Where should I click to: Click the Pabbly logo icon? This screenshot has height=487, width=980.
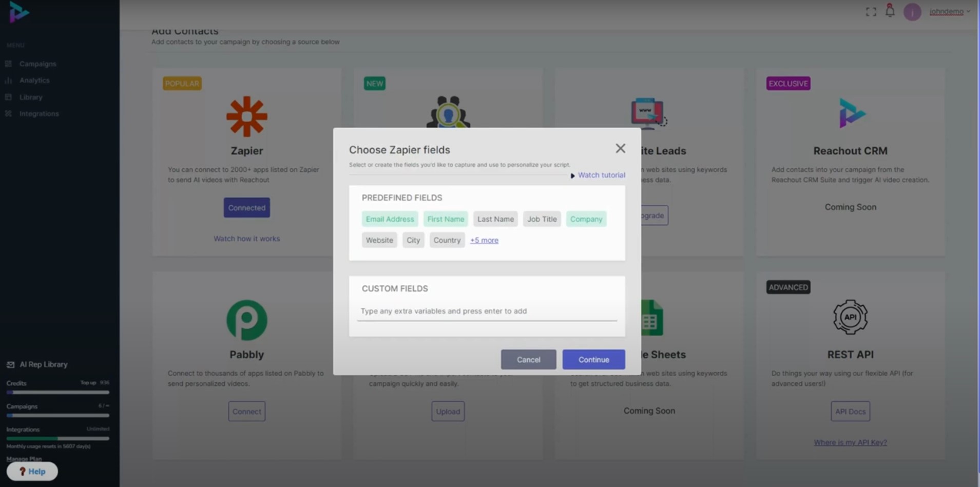click(247, 320)
